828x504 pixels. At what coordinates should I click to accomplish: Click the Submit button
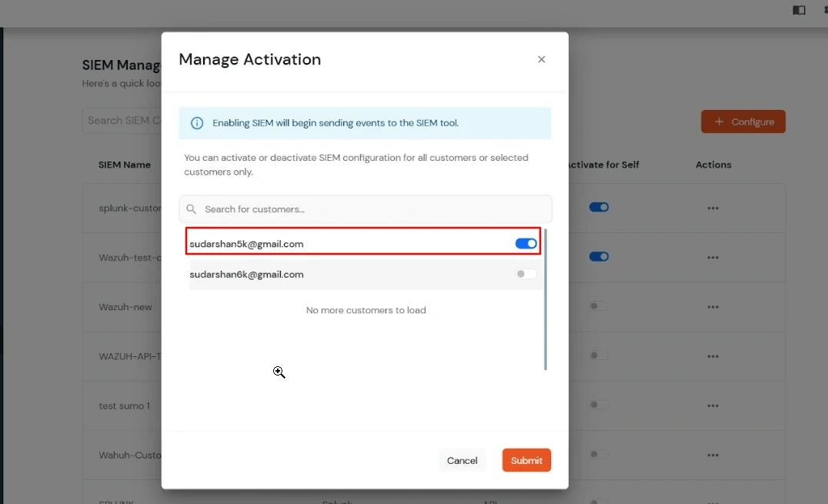coord(526,460)
